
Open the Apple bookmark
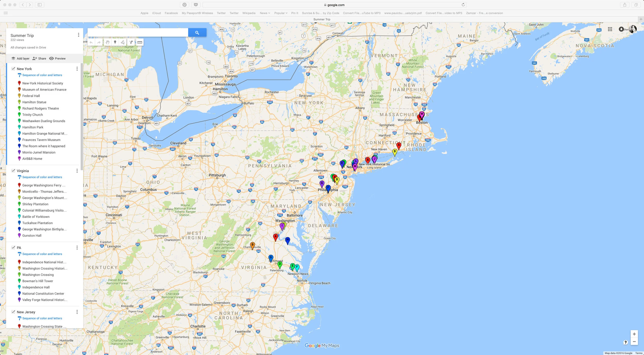tap(144, 13)
